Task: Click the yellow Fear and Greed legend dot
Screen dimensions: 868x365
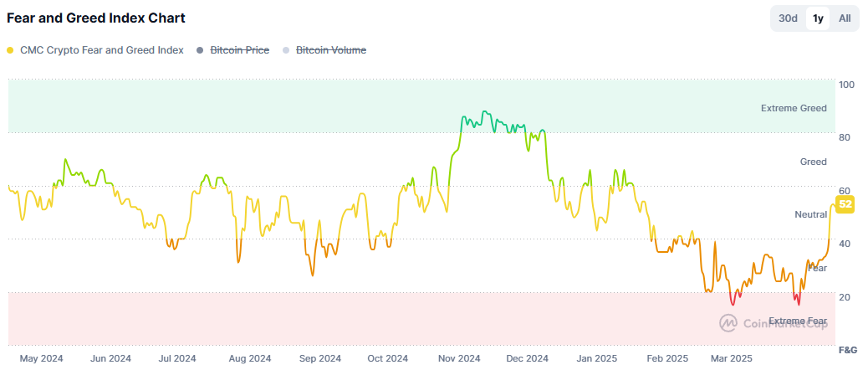Action: pyautogui.click(x=10, y=50)
